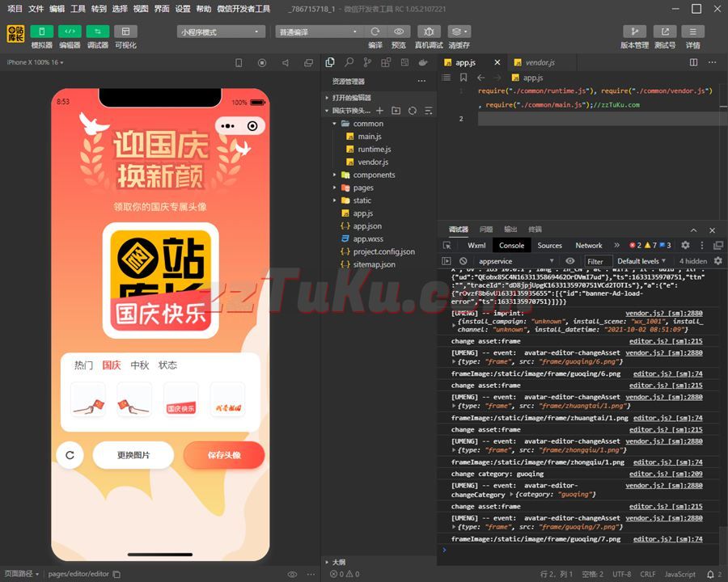Switch to the Wxml devtools tab
Screen dimensions: 728x582
(476, 246)
